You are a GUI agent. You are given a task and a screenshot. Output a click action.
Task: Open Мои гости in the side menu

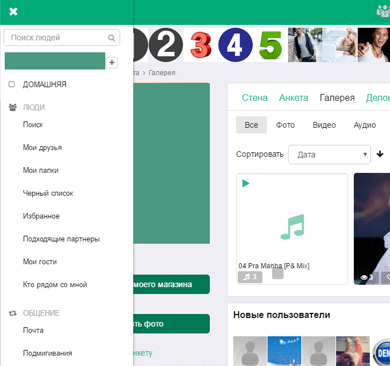click(x=40, y=262)
